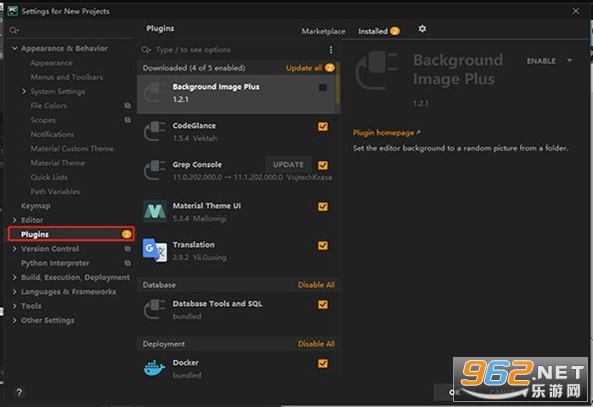Collapse the Appearance & Behavior section
This screenshot has width=593, height=407.
coord(14,48)
